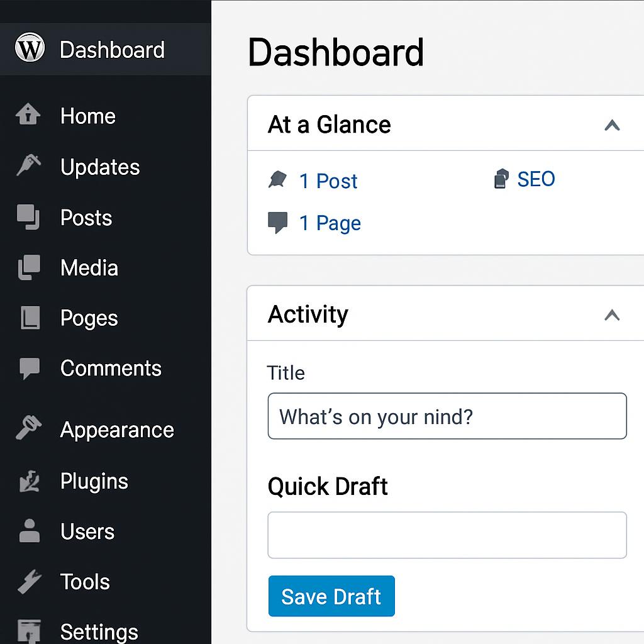The height and width of the screenshot is (644, 644).
Task: Click the Home house icon
Action: click(28, 115)
